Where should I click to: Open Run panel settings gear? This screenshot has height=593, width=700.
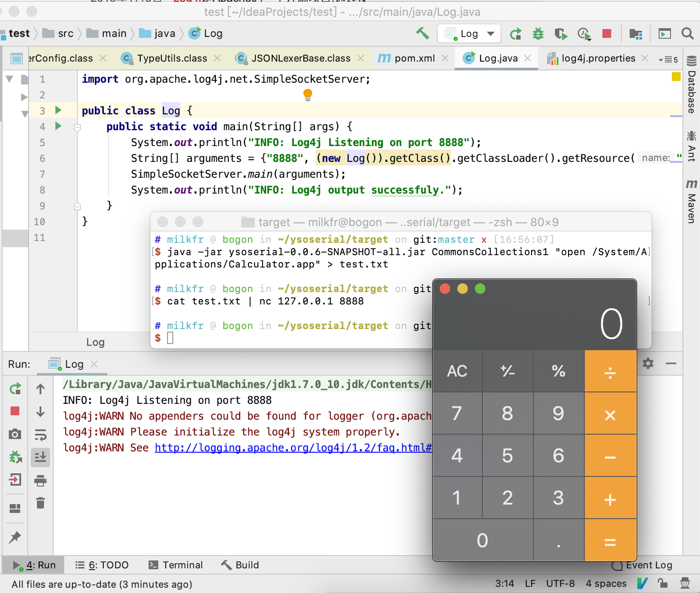coord(648,363)
